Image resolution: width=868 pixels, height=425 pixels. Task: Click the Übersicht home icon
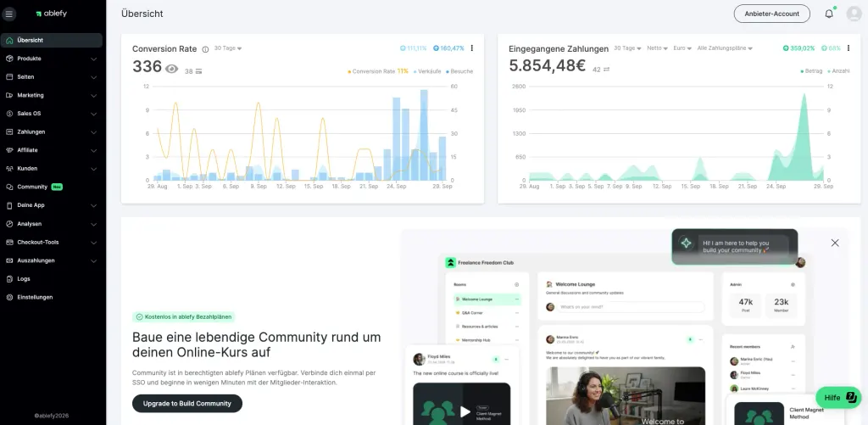click(x=9, y=41)
